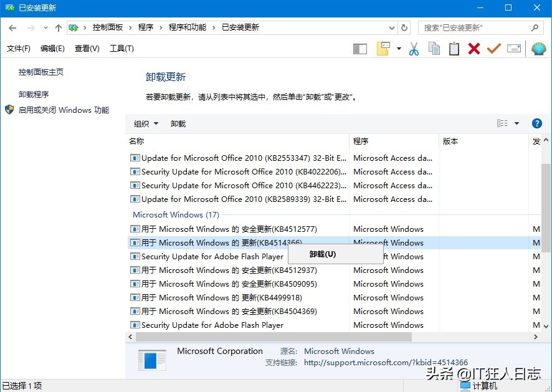Click the Forward navigation arrow
This screenshot has height=392, width=552.
[x=31, y=28]
